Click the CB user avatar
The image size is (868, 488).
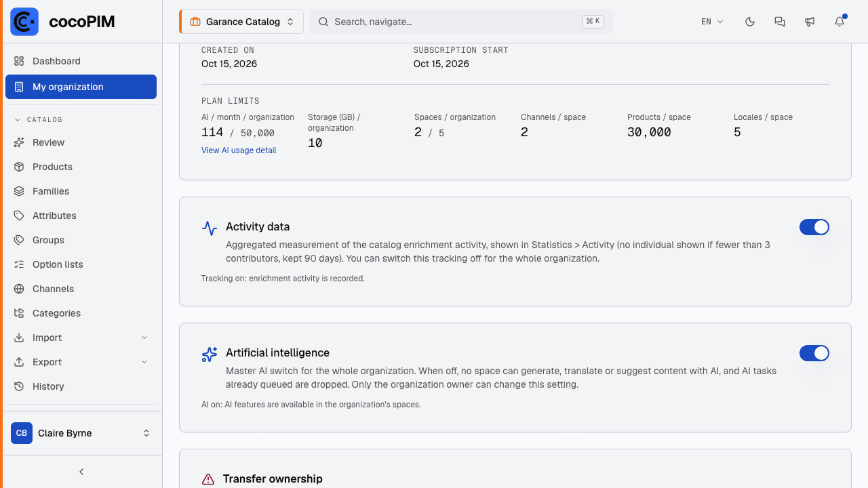click(22, 433)
